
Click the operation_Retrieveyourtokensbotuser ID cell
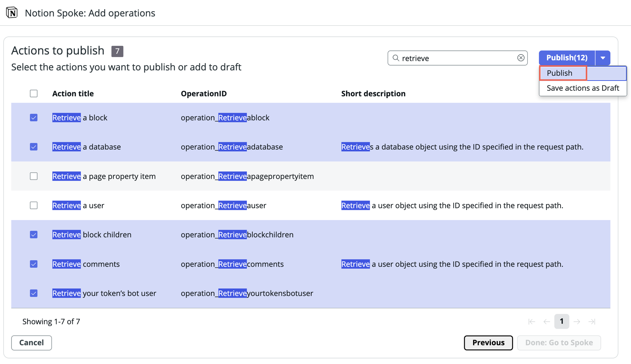[x=247, y=293]
